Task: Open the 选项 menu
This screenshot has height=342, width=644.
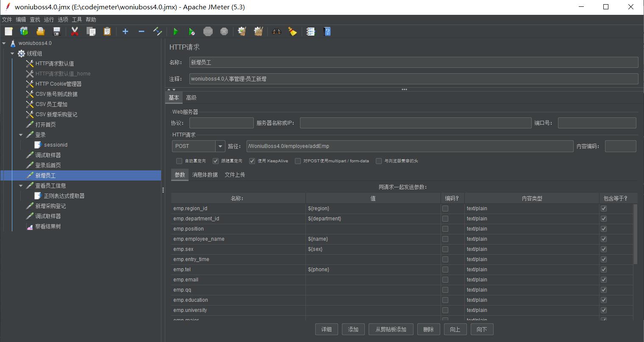Action: point(63,19)
